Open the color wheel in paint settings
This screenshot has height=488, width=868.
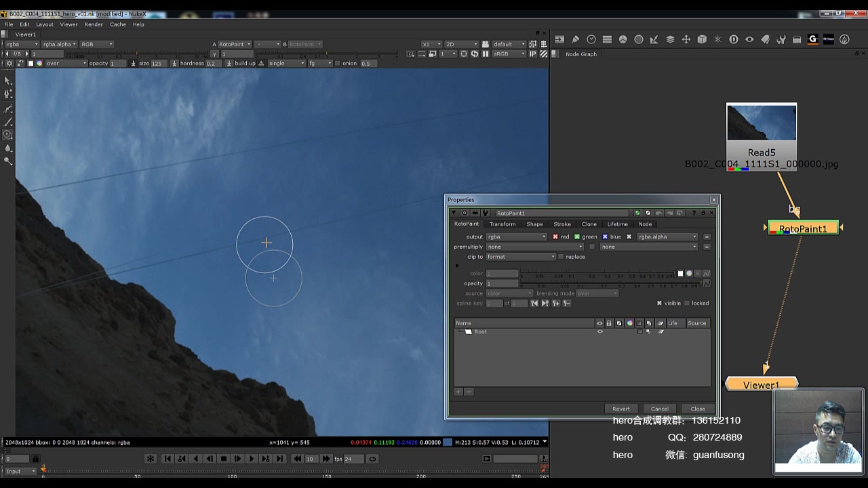pos(689,274)
